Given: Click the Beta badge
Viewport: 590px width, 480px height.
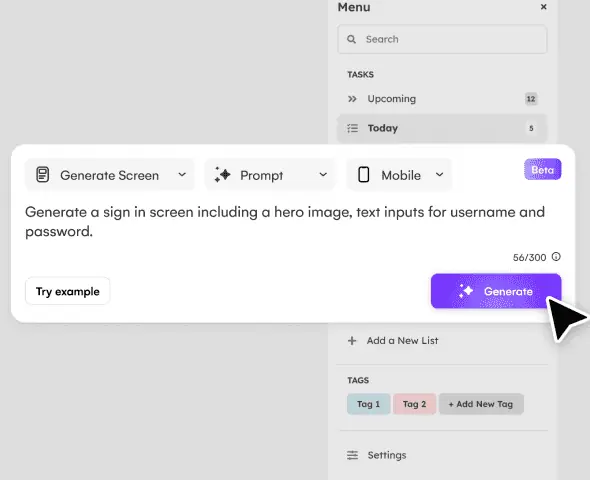Looking at the screenshot, I should (543, 170).
